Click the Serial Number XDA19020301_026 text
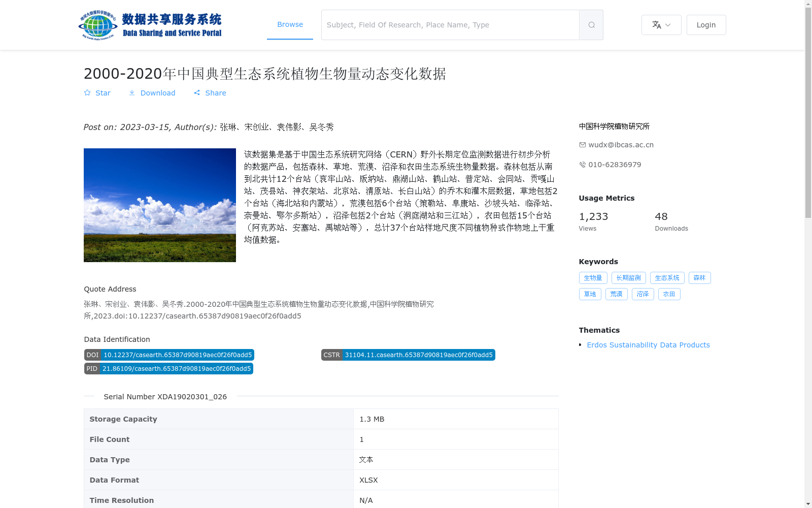Screen dimensions: 812x508 click(165, 397)
